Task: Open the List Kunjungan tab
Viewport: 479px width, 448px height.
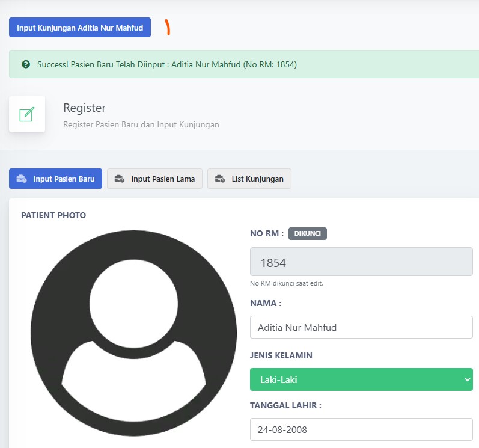Action: click(x=249, y=179)
